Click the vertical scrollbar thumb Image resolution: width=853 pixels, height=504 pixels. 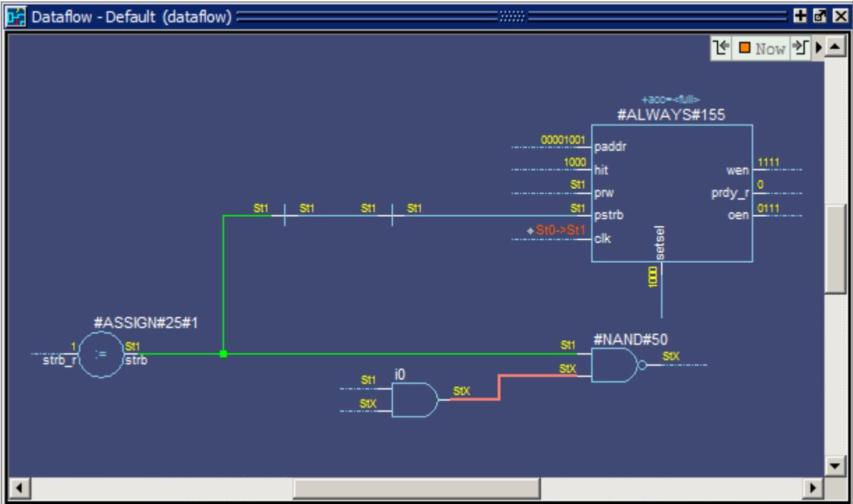[833, 252]
